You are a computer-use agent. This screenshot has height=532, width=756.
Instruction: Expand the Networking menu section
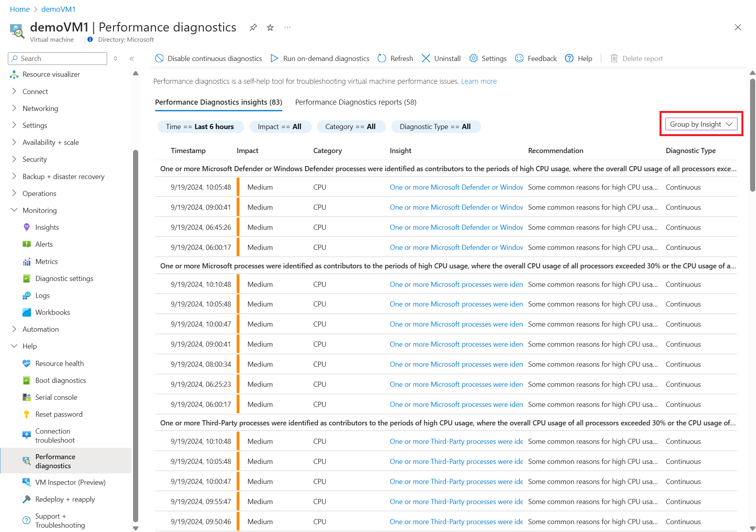tap(40, 108)
